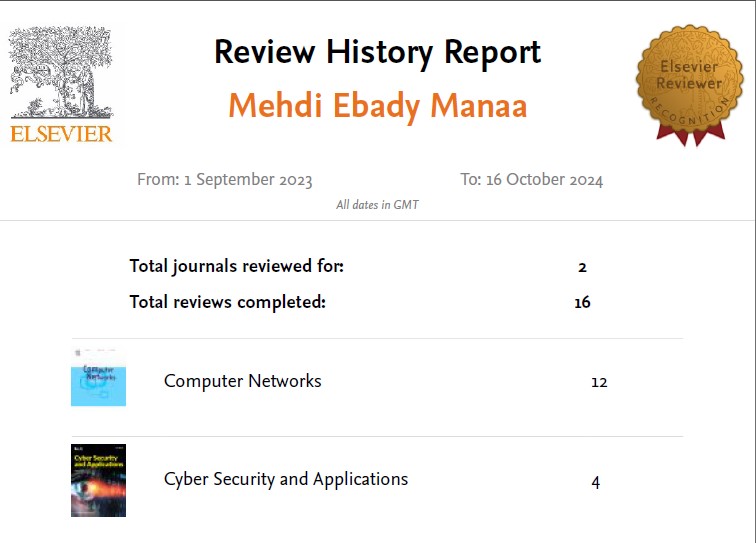Click the Computer Networks review count 12

tap(599, 382)
